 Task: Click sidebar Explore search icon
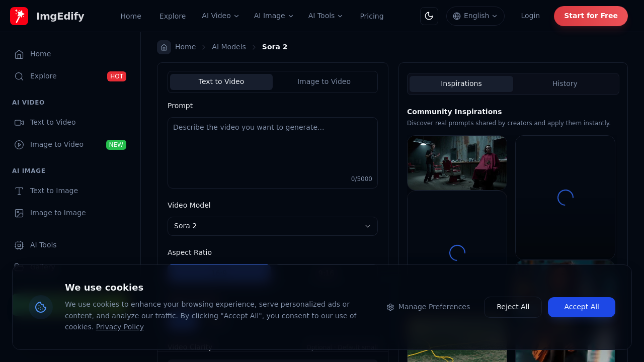coord(19,76)
